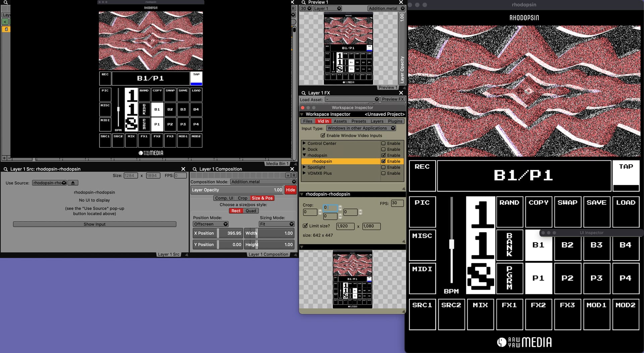644x353 pixels.
Task: Enable the Spotlight video input
Action: 383,168
